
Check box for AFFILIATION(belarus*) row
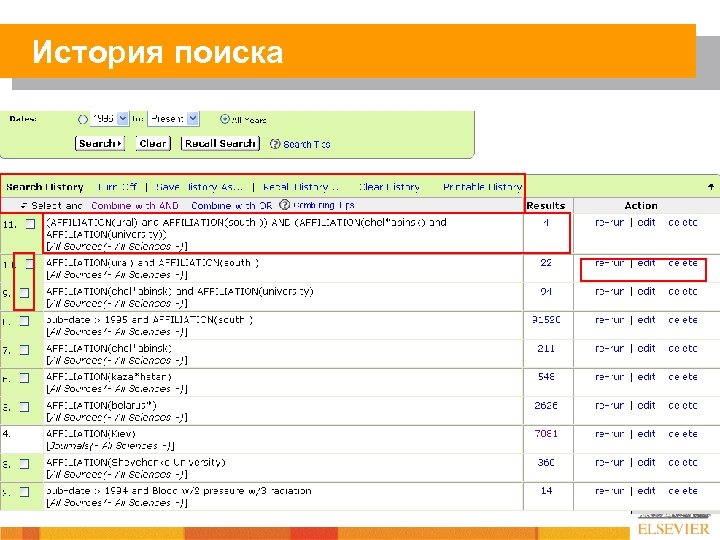(24, 407)
